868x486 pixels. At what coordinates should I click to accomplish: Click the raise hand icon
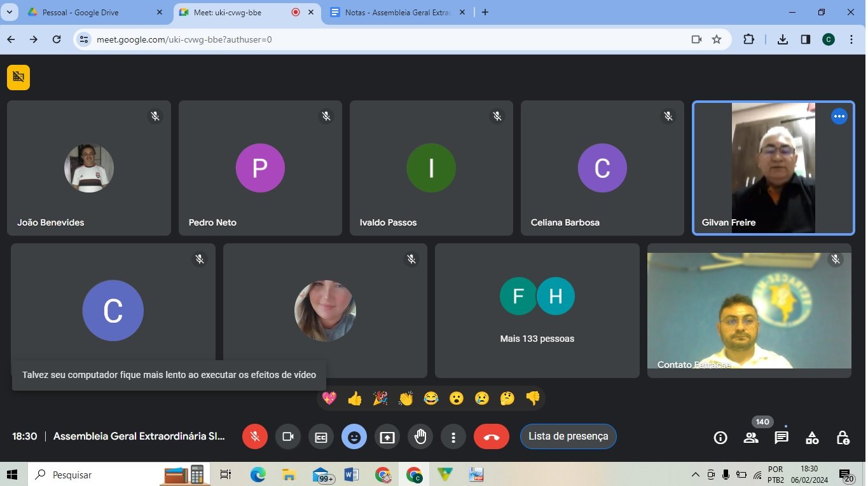point(420,437)
